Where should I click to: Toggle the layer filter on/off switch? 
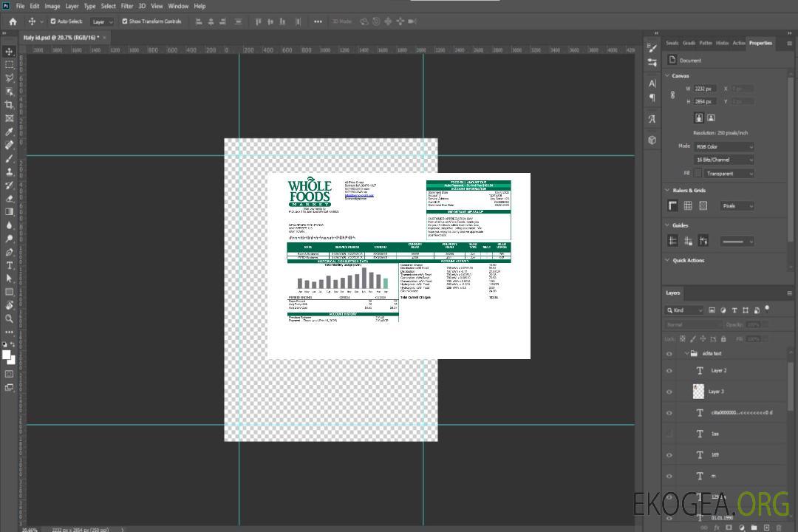point(767,309)
